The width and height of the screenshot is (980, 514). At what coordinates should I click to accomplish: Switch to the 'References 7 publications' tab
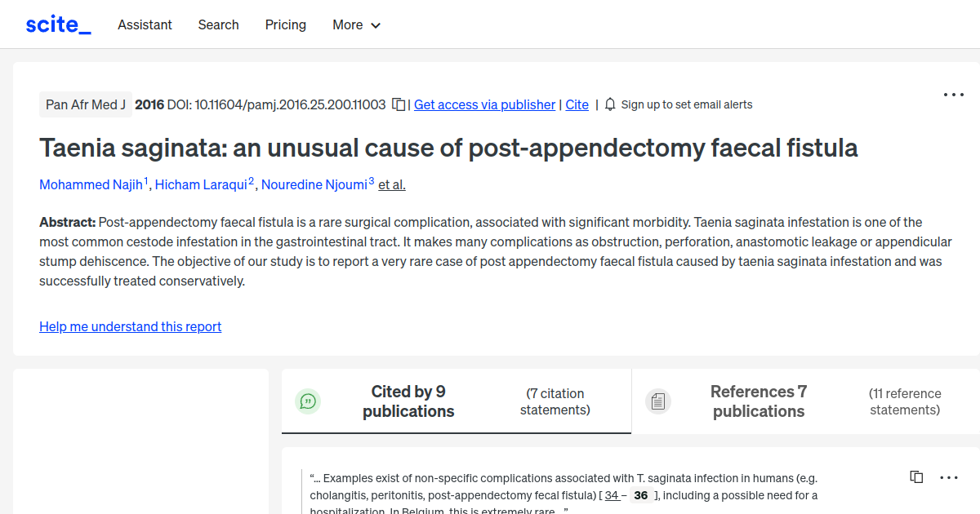(x=758, y=401)
